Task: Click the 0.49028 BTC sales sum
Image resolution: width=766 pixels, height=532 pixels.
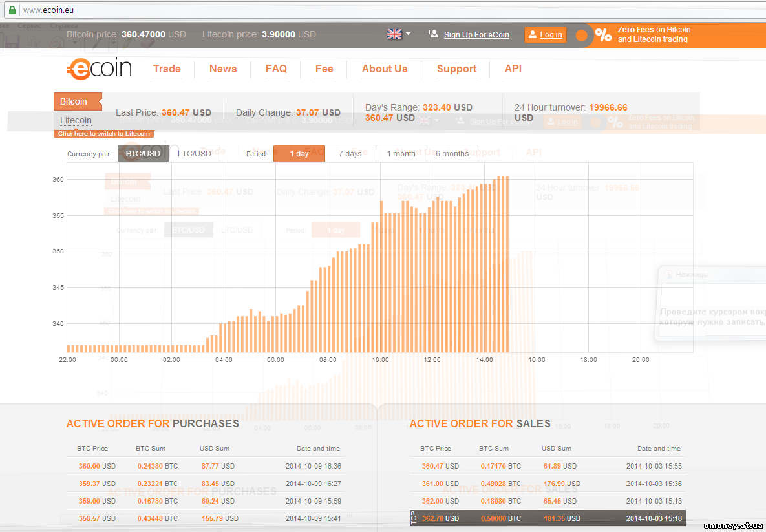Action: [x=501, y=484]
